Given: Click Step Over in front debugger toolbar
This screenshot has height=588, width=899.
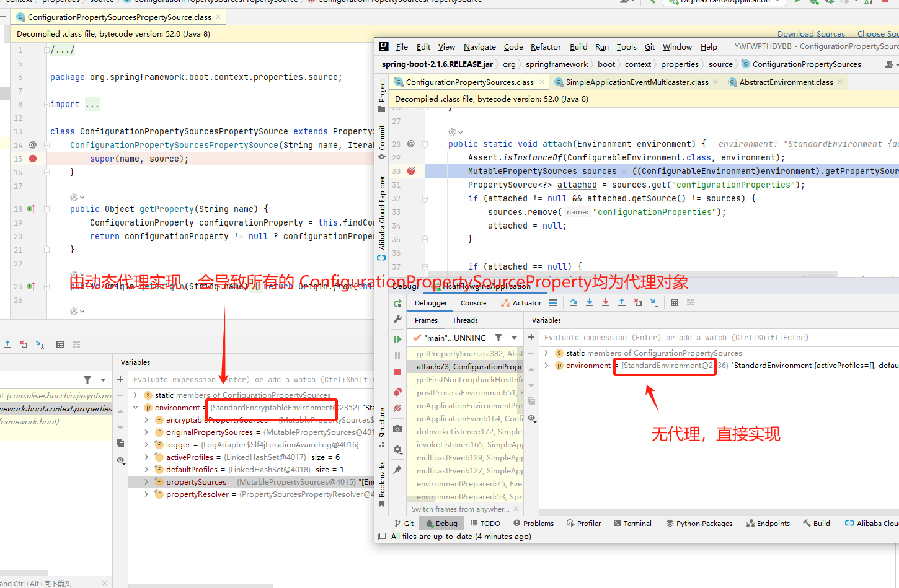Looking at the screenshot, I should pyautogui.click(x=573, y=302).
